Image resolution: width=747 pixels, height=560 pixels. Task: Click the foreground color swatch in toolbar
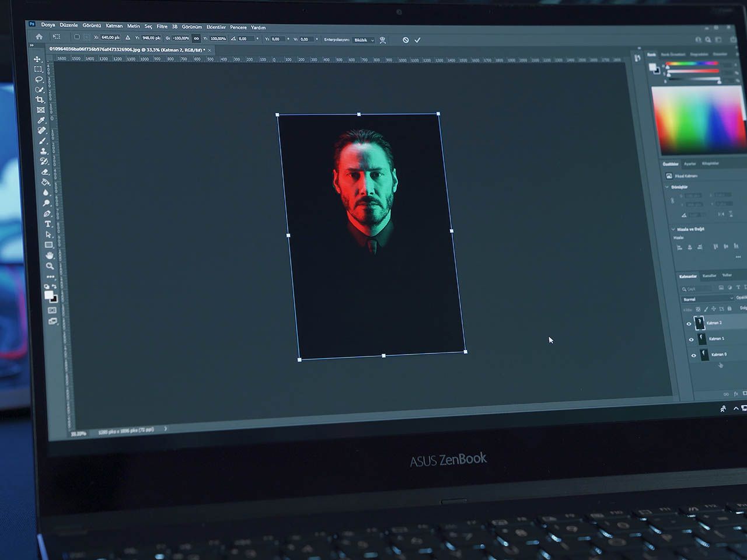48,295
